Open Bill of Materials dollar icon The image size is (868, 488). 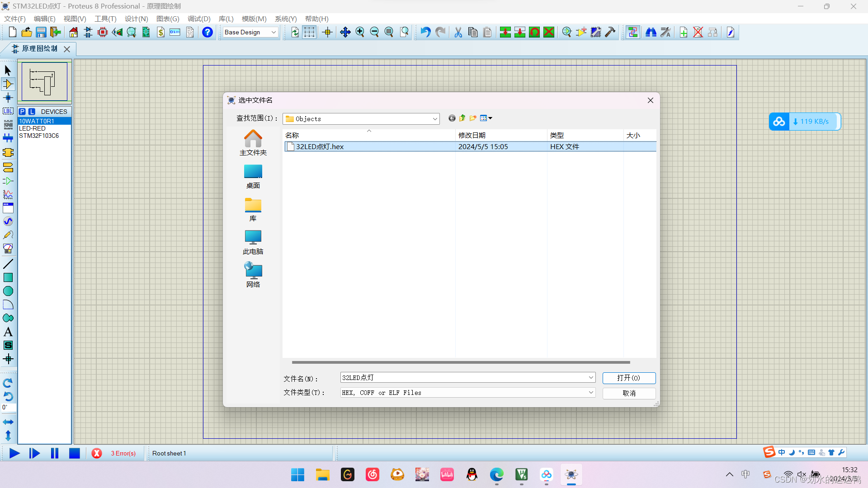(x=161, y=32)
